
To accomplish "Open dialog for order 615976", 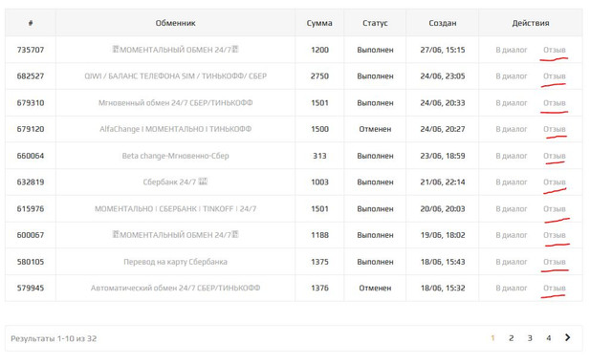I will click(x=512, y=209).
